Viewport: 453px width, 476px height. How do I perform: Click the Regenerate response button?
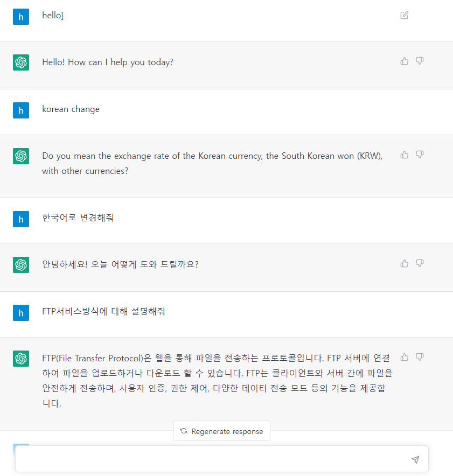click(x=221, y=431)
